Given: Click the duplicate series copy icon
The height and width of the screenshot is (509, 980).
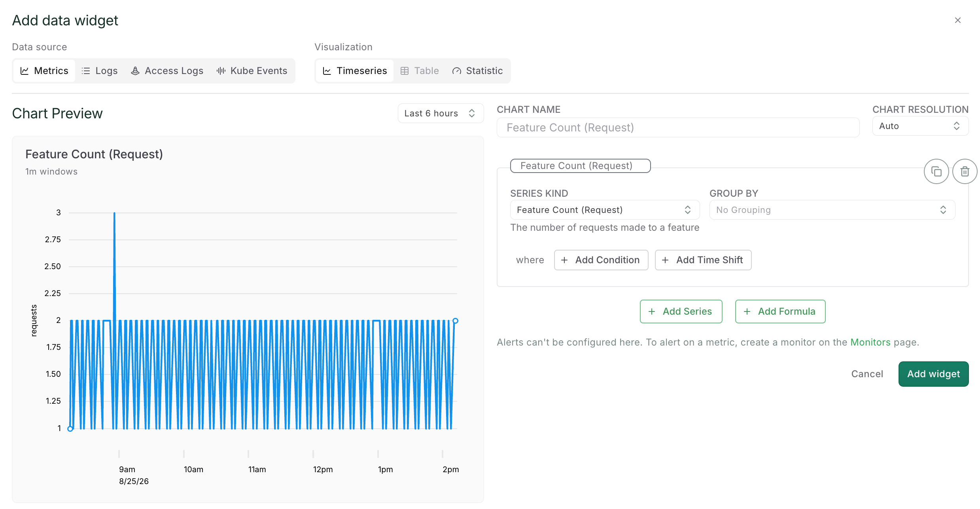Looking at the screenshot, I should [x=936, y=171].
